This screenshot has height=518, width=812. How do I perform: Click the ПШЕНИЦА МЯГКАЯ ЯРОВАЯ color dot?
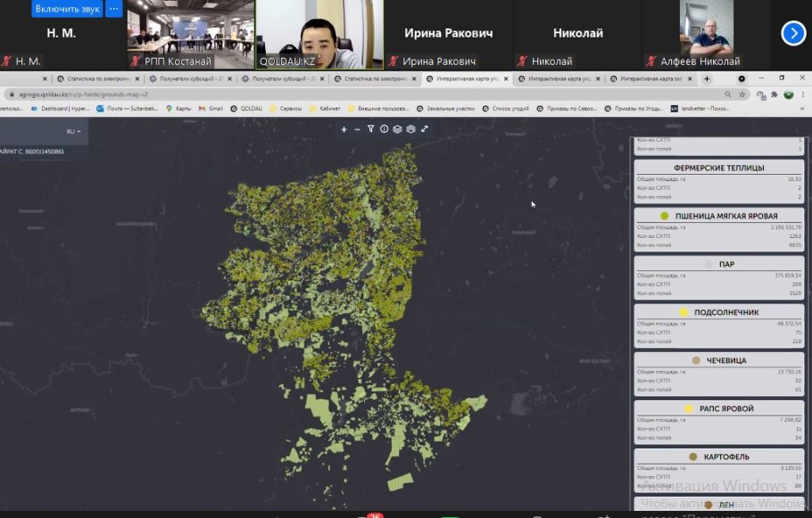(665, 216)
